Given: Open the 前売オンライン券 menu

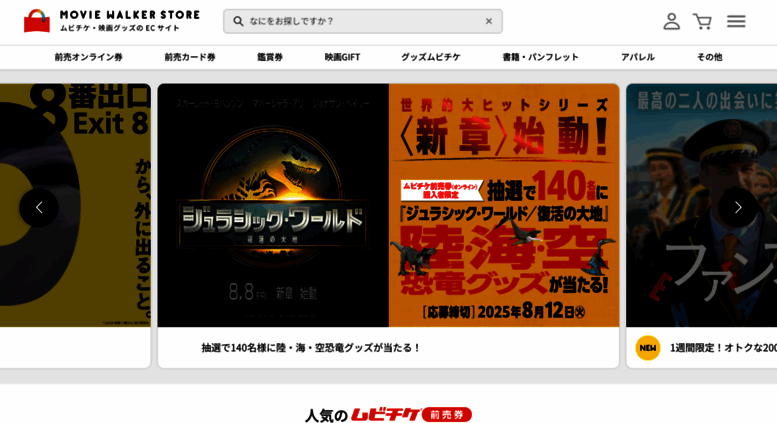Looking at the screenshot, I should (x=88, y=57).
